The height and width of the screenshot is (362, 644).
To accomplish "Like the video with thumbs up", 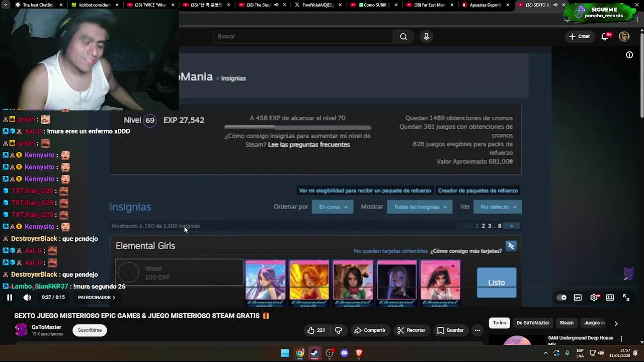I will pyautogui.click(x=315, y=330).
